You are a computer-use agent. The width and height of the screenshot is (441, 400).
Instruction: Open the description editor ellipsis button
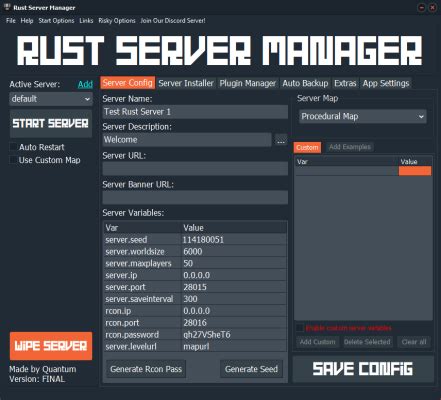tap(281, 140)
